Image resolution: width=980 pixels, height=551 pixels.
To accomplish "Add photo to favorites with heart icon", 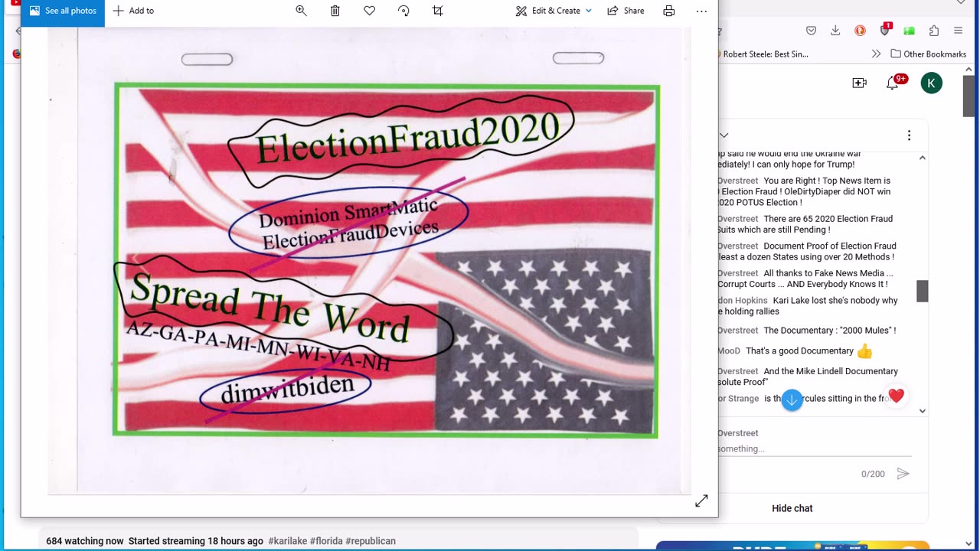I will coord(369,11).
